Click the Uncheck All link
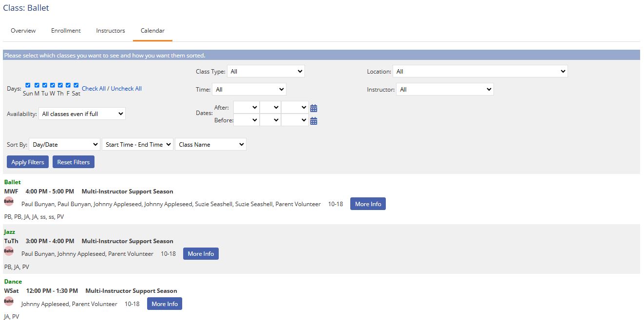This screenshot has width=644, height=326. pos(126,89)
